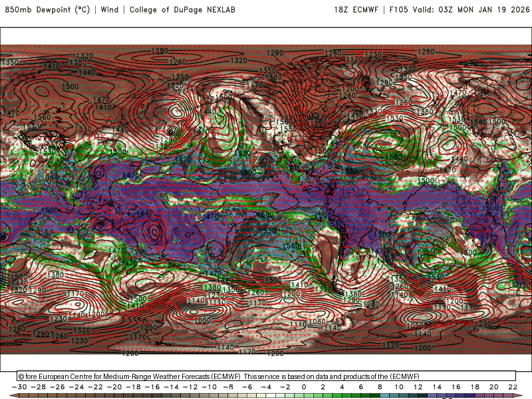Viewport: 532px width, 399px height.
Task: Pick the purple swatch below 18
Action: (x=479, y=396)
